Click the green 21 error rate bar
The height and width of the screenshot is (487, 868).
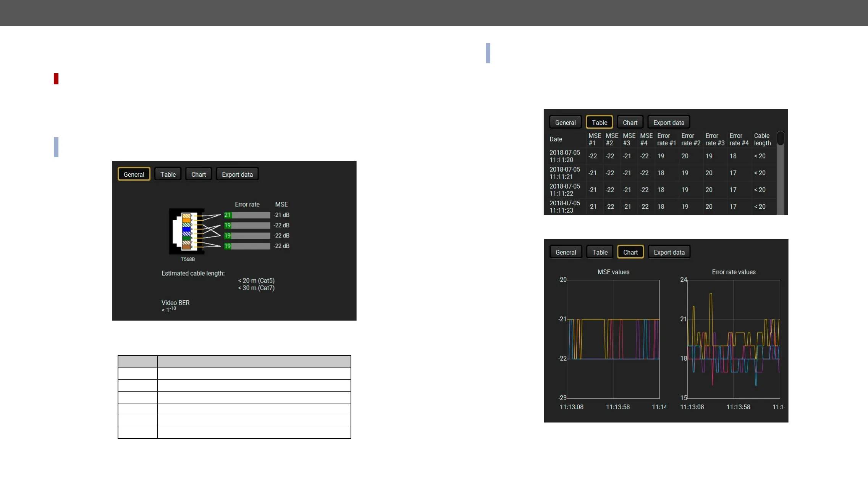(247, 215)
